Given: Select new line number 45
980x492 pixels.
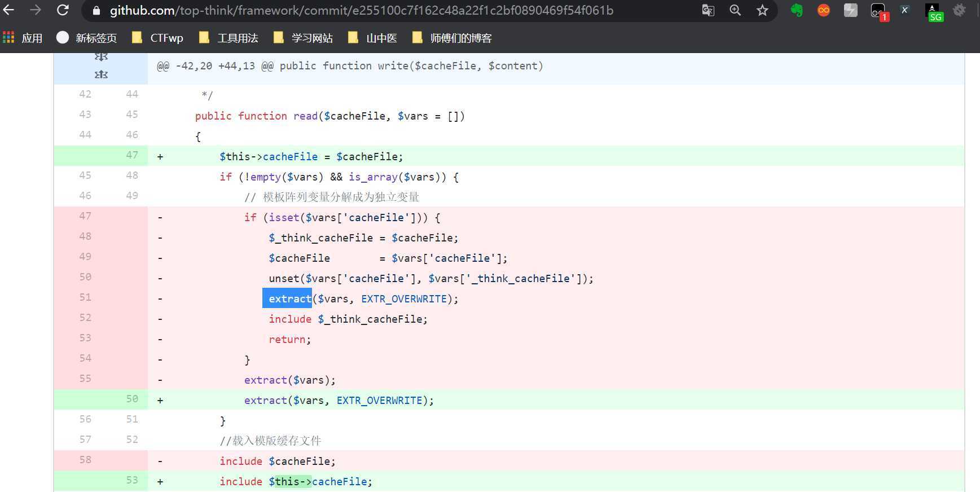Looking at the screenshot, I should point(132,115).
